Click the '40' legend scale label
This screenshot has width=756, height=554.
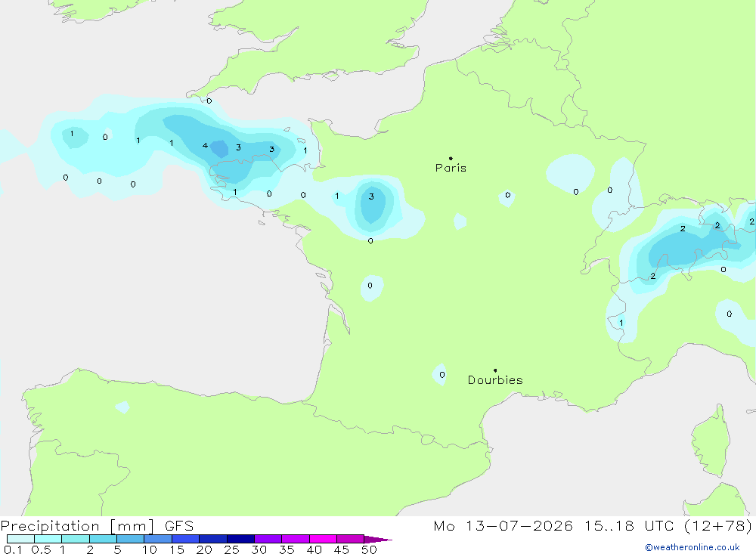[314, 549]
